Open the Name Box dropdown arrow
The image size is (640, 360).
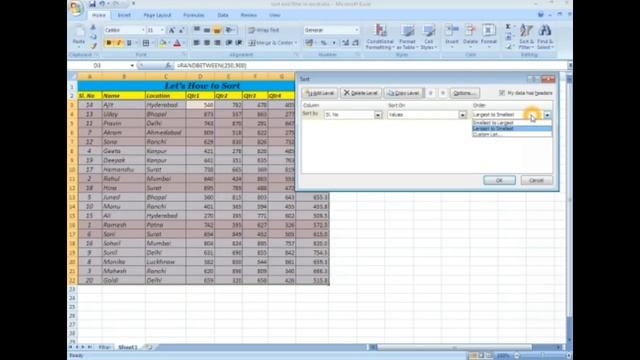[x=132, y=65]
